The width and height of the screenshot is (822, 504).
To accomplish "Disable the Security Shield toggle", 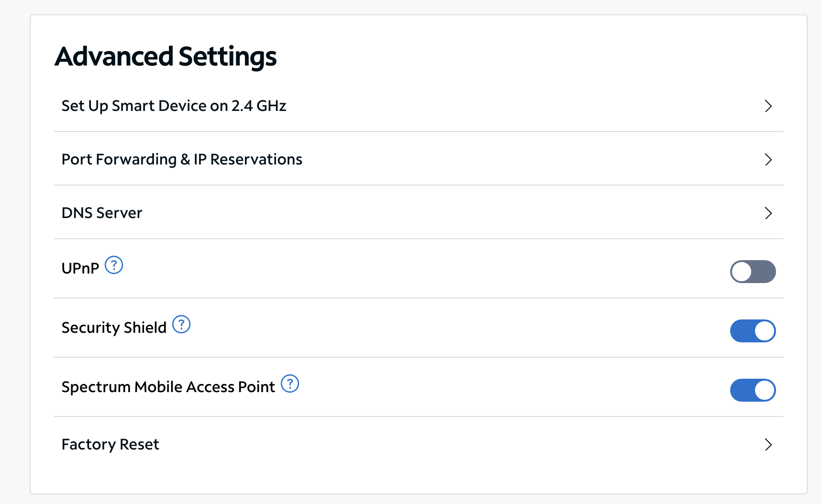I will point(753,331).
